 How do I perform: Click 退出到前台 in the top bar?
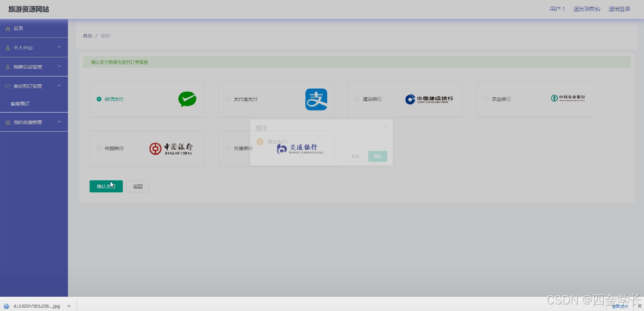587,9
